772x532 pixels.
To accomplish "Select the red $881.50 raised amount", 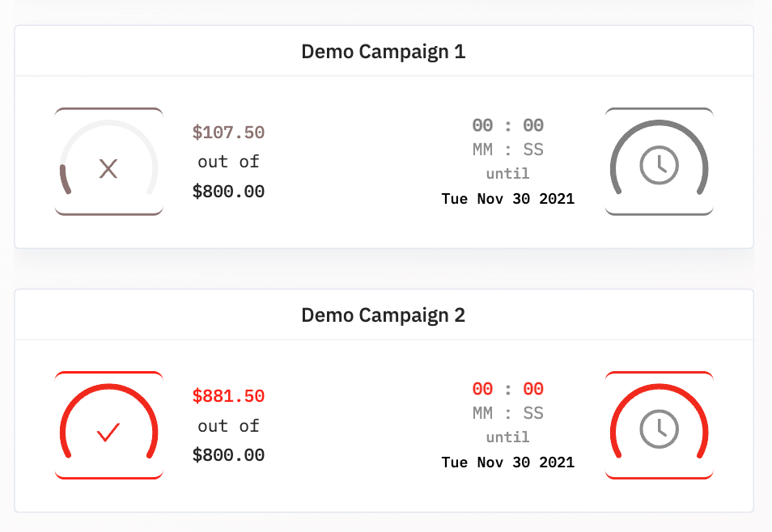I will [x=228, y=396].
